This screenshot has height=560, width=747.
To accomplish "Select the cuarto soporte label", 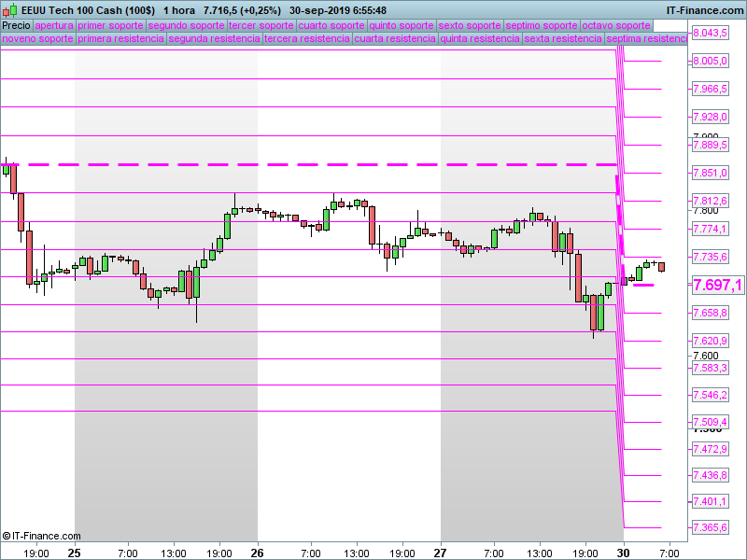I will tap(331, 26).
